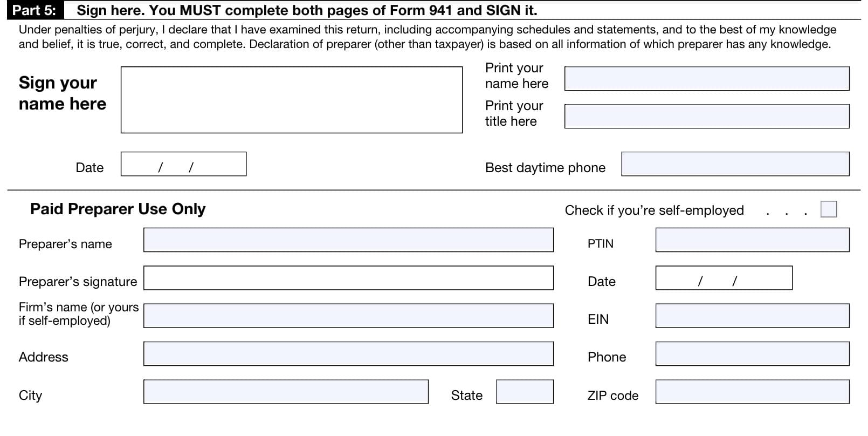Click the paid preparer Date field
Screen dimensions: 868x436
tap(724, 278)
